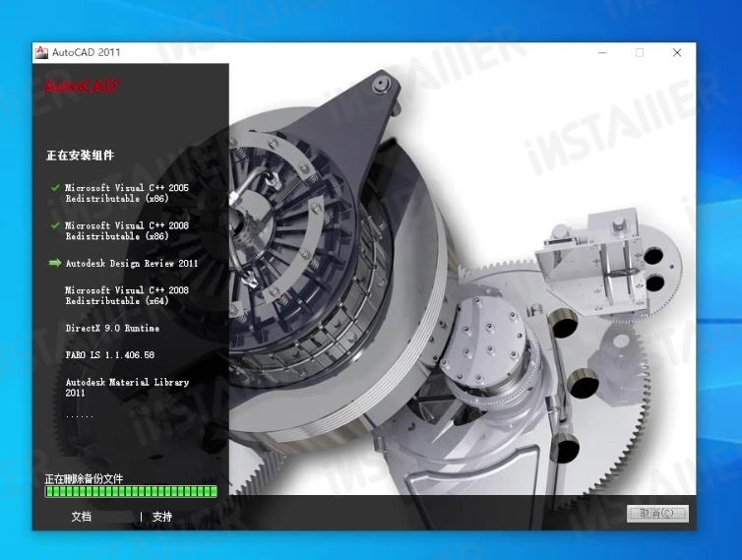Click the green checkmark beside Visual C++ 2005
This screenshot has height=560, width=742.
pos(55,187)
